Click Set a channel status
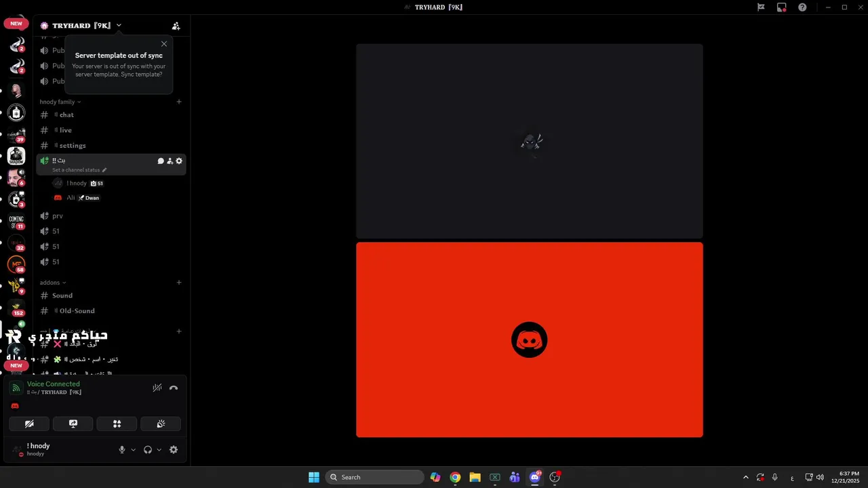 79,170
